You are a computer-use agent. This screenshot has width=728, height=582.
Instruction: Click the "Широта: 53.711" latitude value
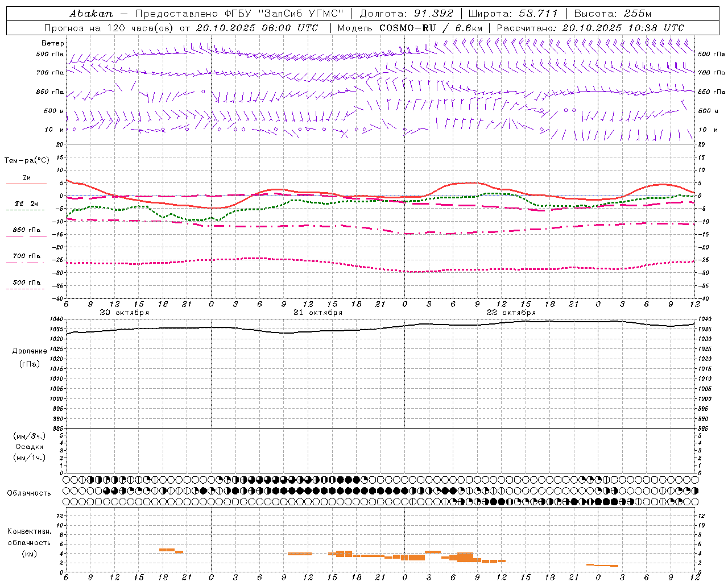point(513,14)
